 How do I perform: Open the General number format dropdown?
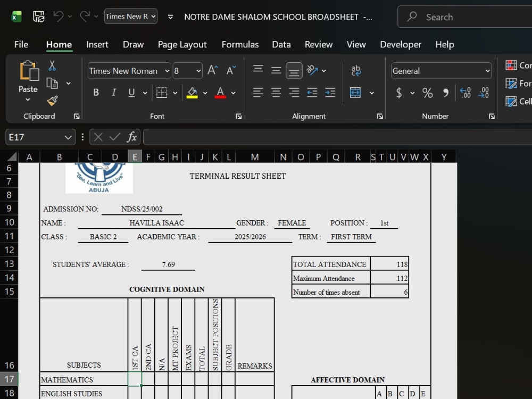(487, 71)
